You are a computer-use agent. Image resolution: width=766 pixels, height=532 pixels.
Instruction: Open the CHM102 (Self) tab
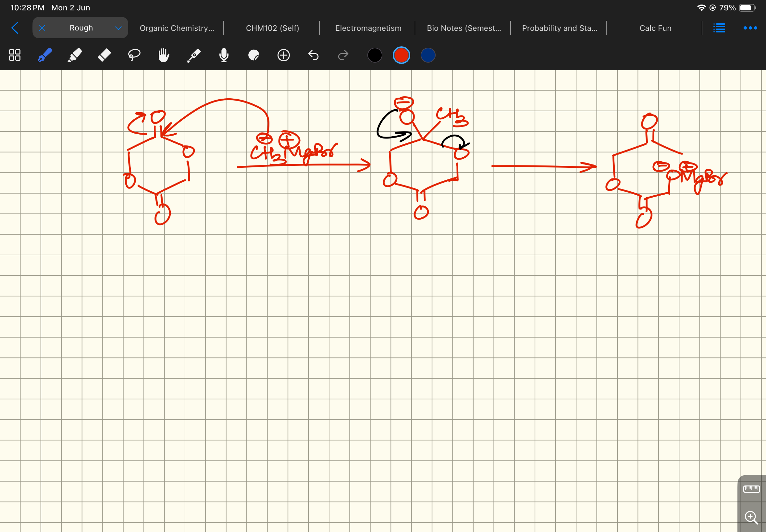272,28
